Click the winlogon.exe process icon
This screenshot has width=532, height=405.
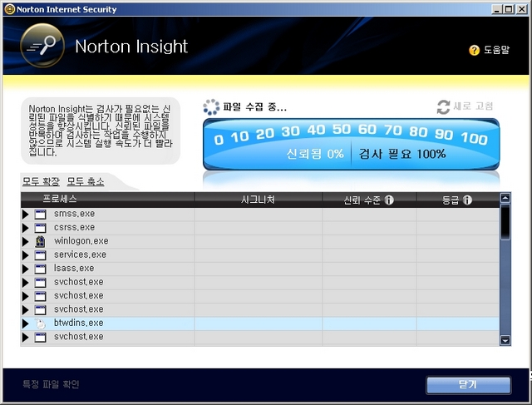[x=40, y=241]
